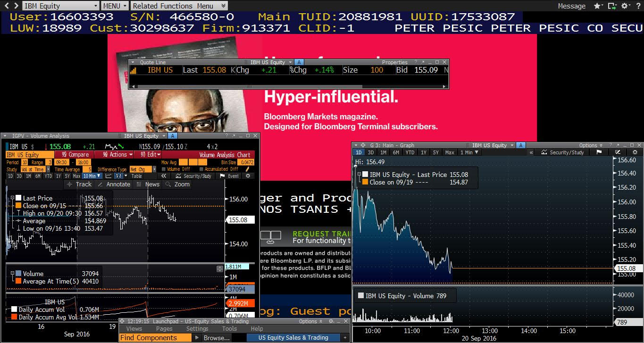
Task: Add a new Launchpad page with plus
Action: (345, 338)
